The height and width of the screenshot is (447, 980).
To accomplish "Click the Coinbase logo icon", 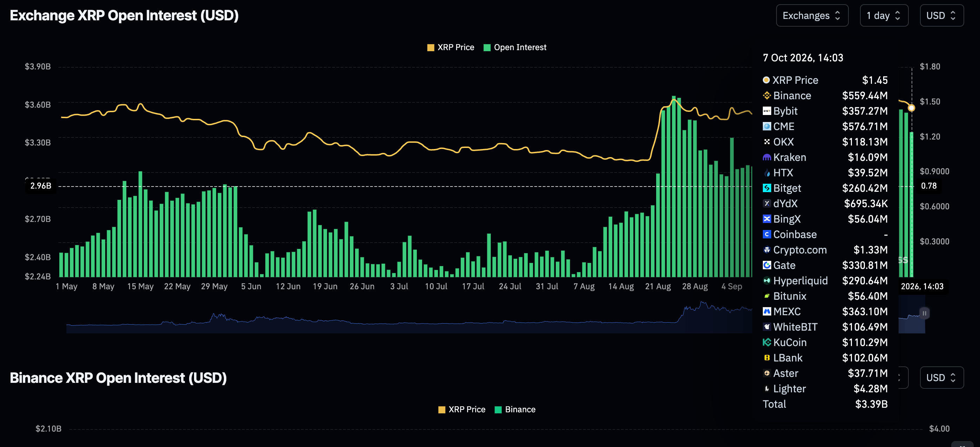I will 767,235.
